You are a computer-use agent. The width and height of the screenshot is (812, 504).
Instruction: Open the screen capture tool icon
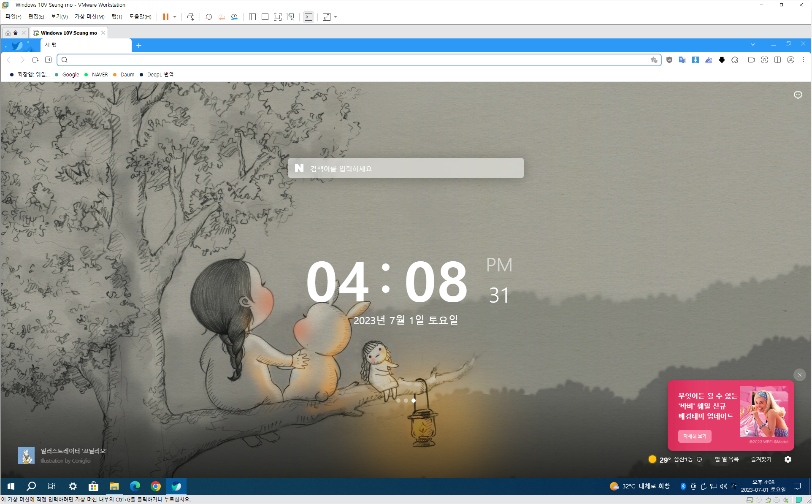764,60
